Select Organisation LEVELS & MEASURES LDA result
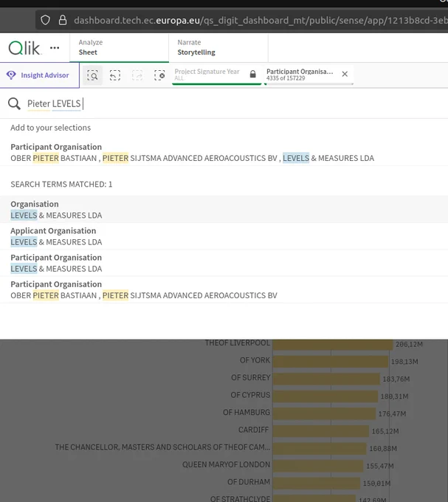 (224, 210)
